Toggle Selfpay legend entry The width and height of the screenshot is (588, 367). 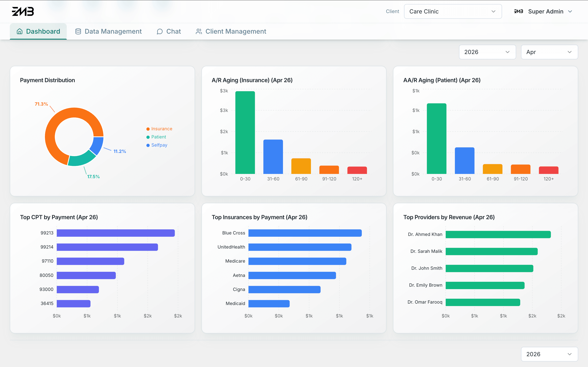157,145
